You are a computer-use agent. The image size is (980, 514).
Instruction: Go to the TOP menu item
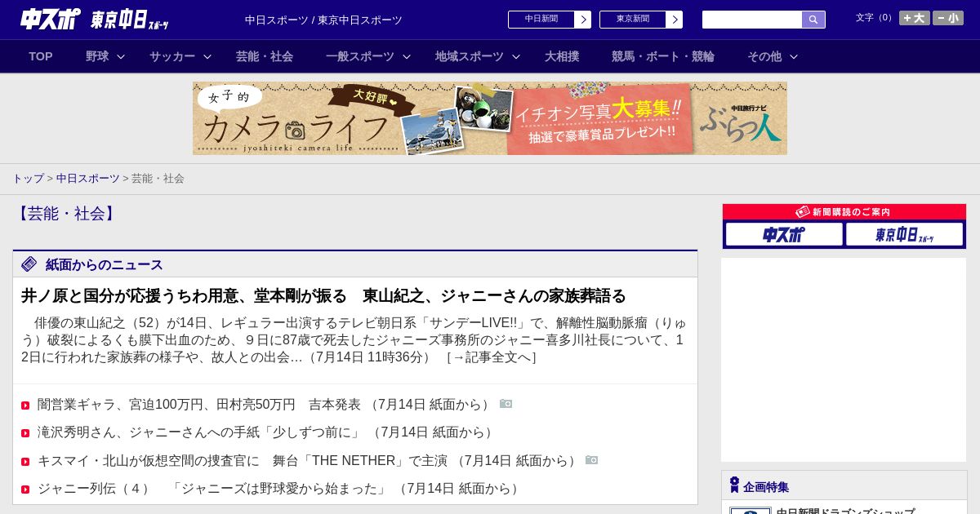click(x=41, y=56)
